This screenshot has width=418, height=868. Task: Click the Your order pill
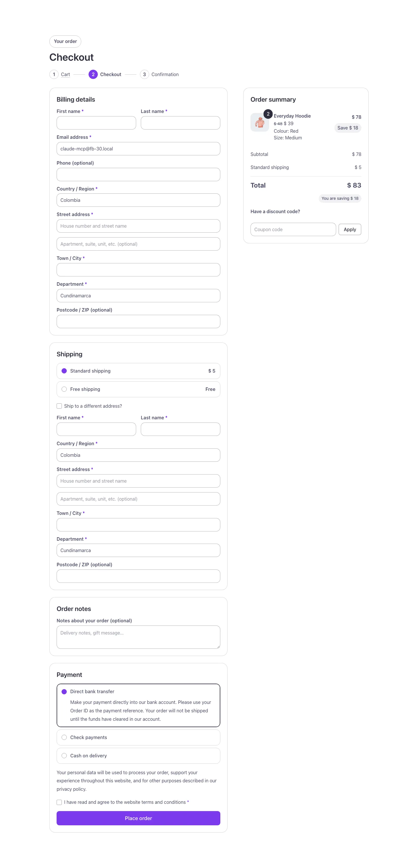[65, 42]
